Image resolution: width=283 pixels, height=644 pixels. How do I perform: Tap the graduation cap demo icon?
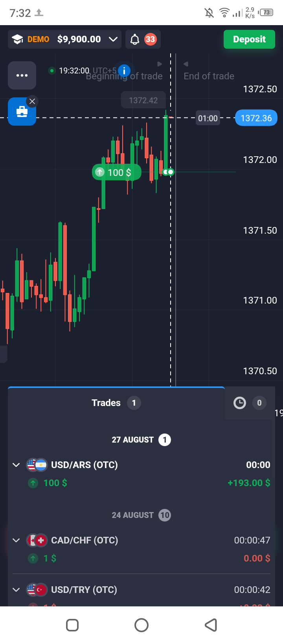click(x=17, y=39)
